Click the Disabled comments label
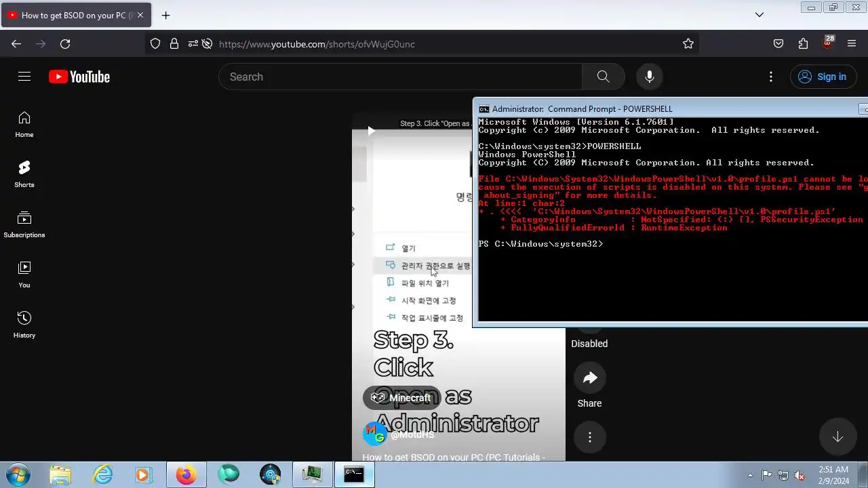 pyautogui.click(x=589, y=344)
